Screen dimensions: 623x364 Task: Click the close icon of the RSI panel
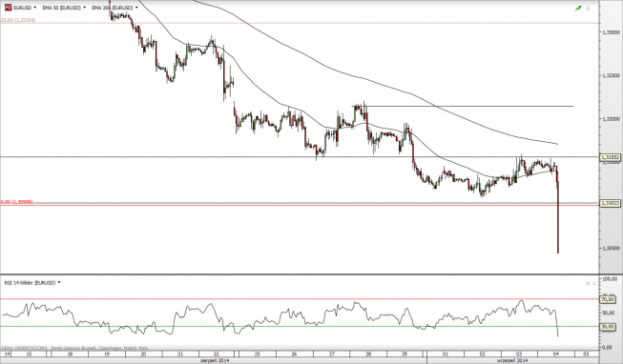(594, 283)
